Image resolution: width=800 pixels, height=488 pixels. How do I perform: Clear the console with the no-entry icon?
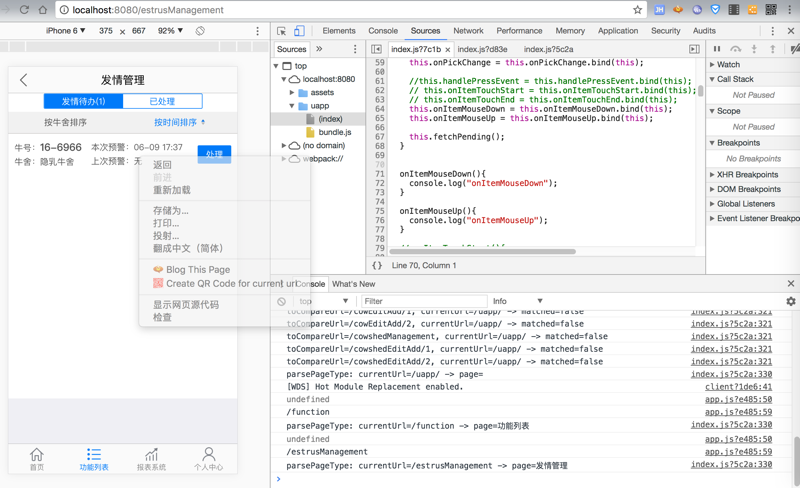pyautogui.click(x=281, y=302)
